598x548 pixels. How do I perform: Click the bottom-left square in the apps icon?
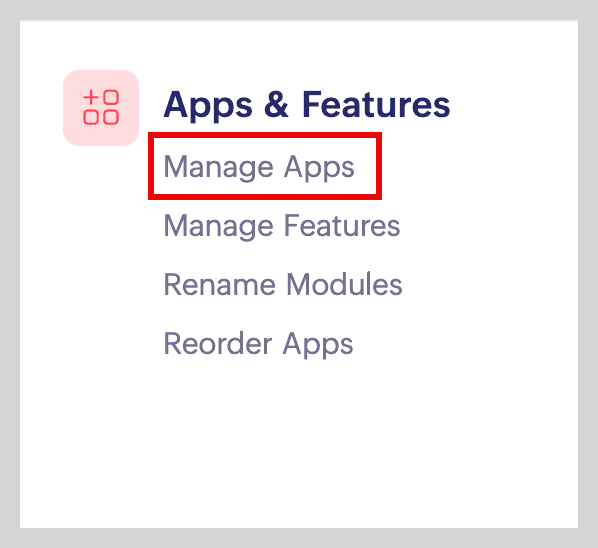pos(91,117)
